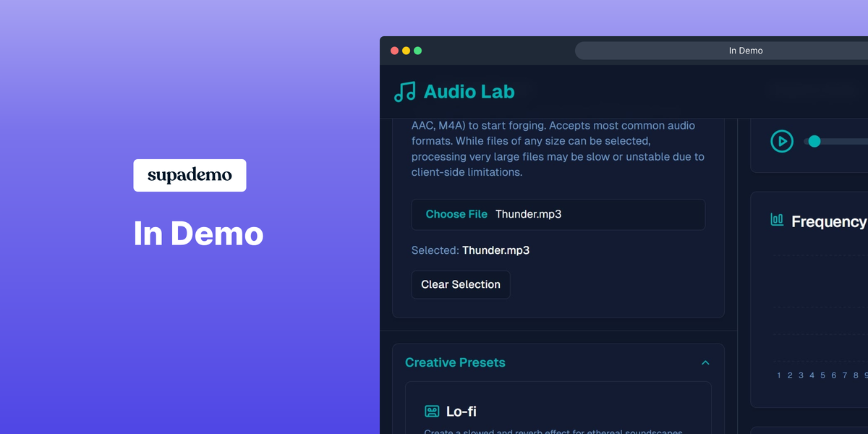Click the audio progress slider handle
Screen dimensions: 868x434
point(814,141)
